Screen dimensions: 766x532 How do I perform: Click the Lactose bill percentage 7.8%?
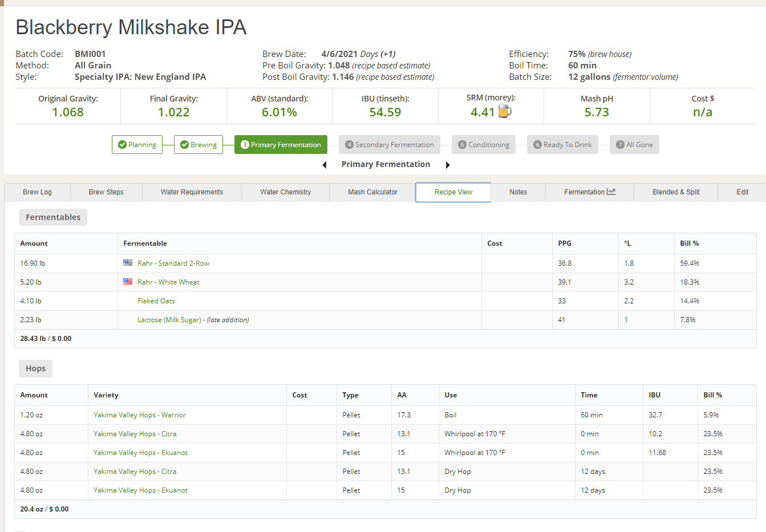click(x=688, y=320)
